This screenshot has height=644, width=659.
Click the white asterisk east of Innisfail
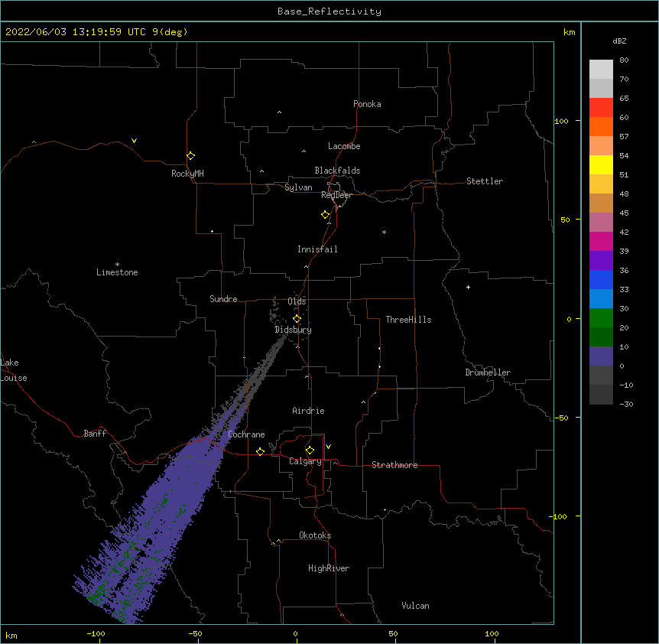click(384, 232)
